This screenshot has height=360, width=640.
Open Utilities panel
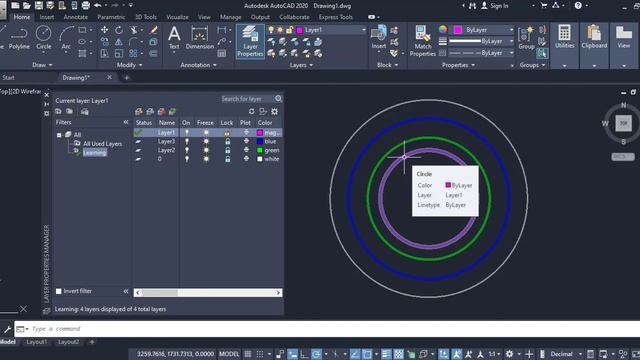(564, 37)
